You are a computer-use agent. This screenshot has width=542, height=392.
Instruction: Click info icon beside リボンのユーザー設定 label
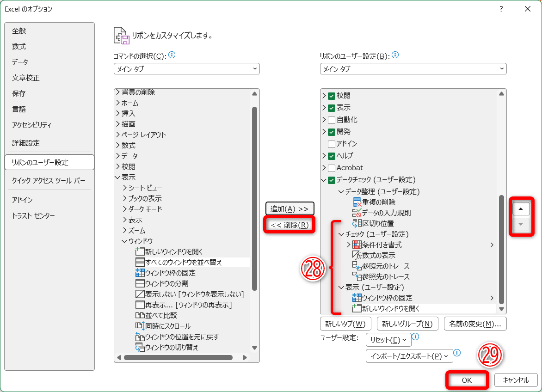(395, 55)
